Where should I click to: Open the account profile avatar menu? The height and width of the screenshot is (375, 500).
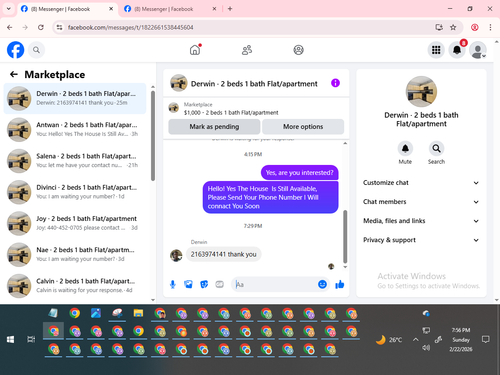pyautogui.click(x=478, y=50)
